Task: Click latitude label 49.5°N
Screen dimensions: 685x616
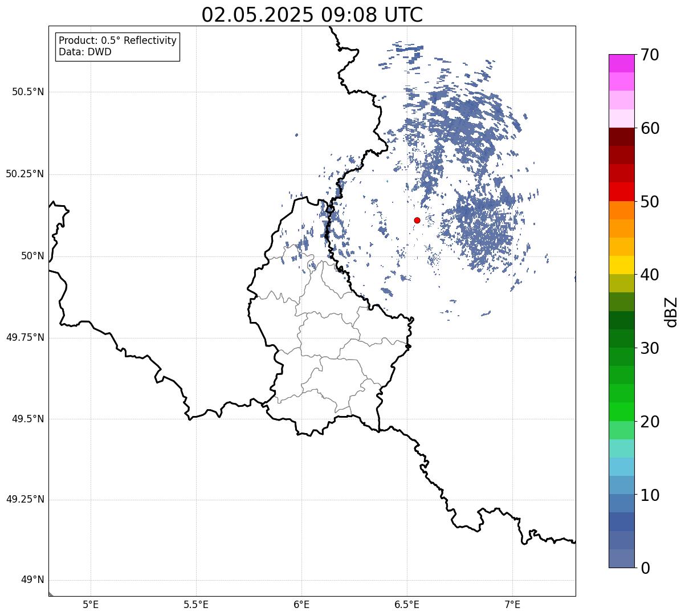Action: pos(28,419)
